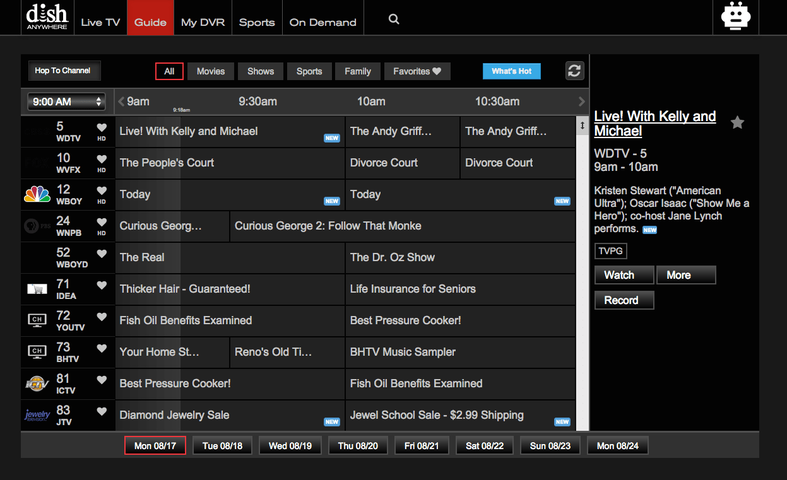Toggle favorite heart for channel 73 BHTV
Image resolution: width=787 pixels, height=480 pixels.
click(101, 348)
